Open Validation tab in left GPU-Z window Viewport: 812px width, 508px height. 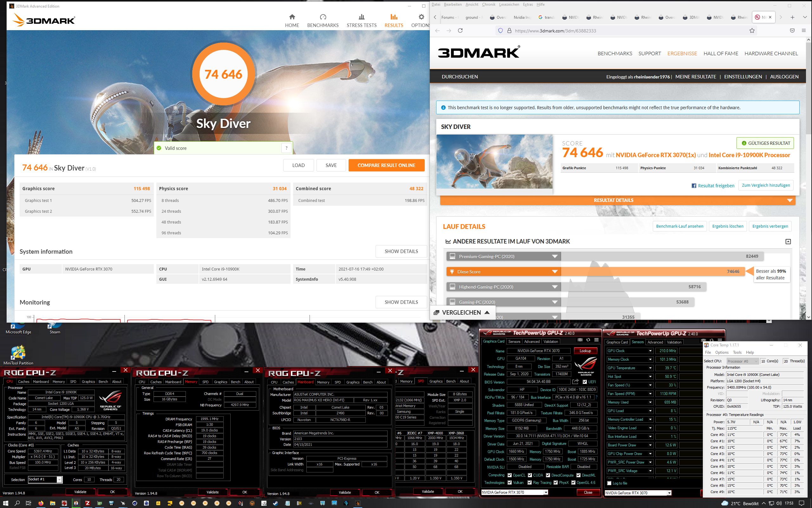pyautogui.click(x=551, y=342)
